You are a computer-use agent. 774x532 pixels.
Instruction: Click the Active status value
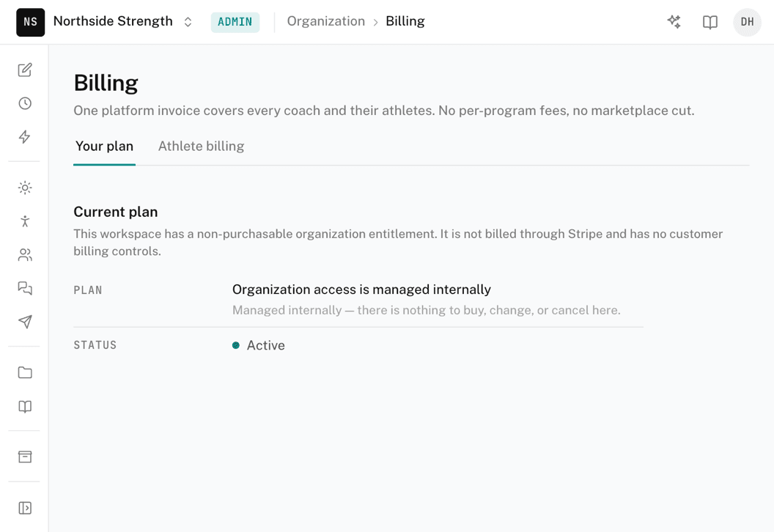259,345
